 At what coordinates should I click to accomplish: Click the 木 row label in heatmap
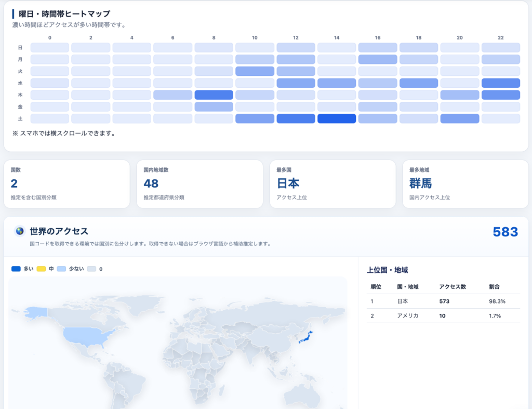coord(20,95)
